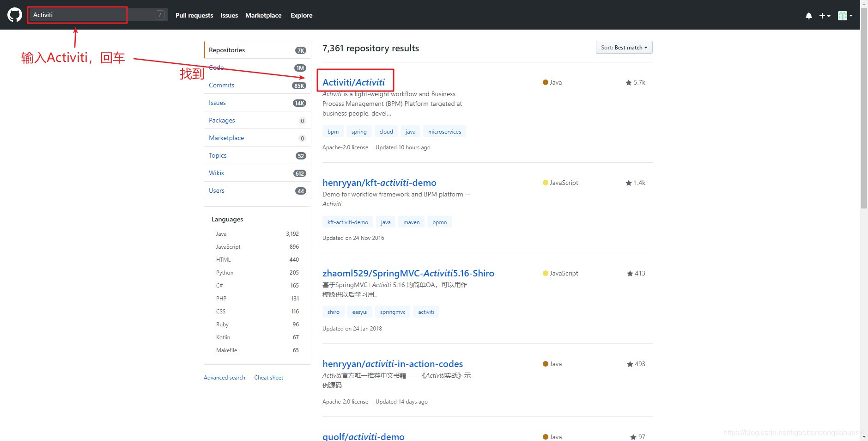The width and height of the screenshot is (868, 441).
Task: Select the Topics filter
Action: [x=257, y=155]
